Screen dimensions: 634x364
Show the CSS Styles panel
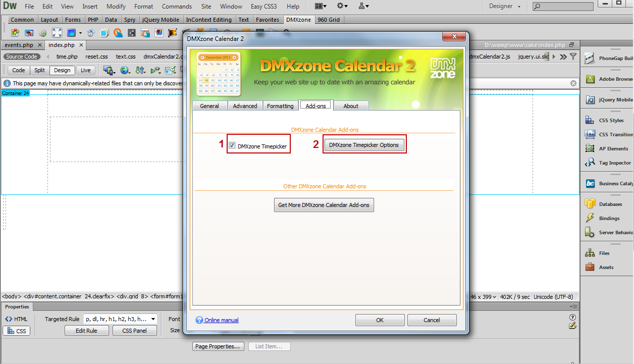611,120
